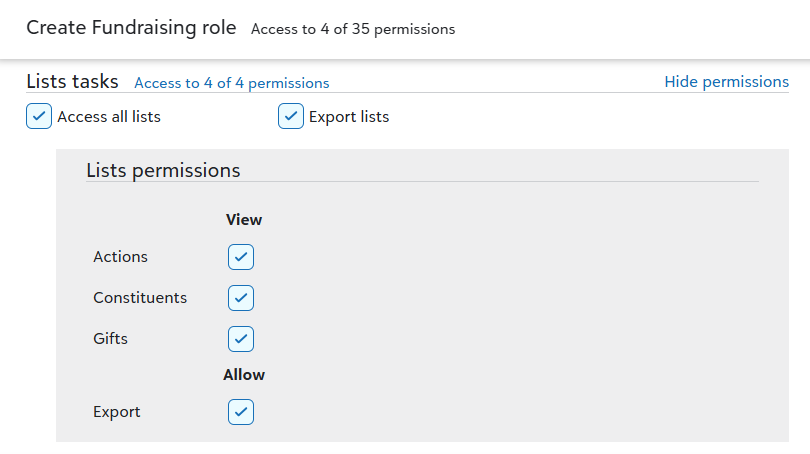Click the Hide permissions link

click(x=726, y=82)
